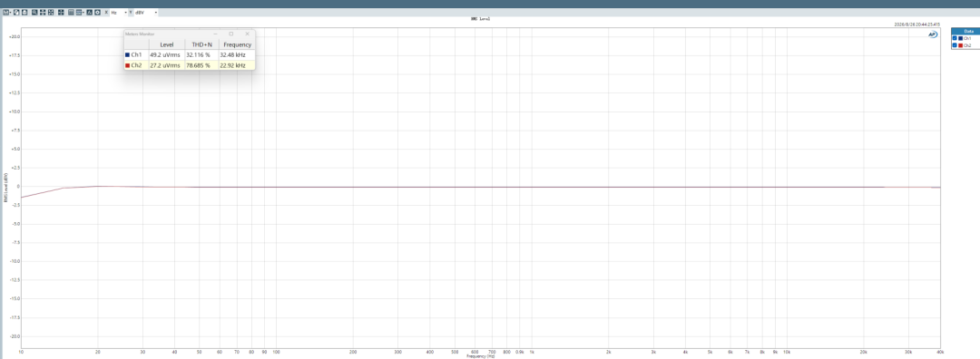The width and height of the screenshot is (980, 359).
Task: Click the pencil edit icon in the toolbar
Action: (x=16, y=13)
